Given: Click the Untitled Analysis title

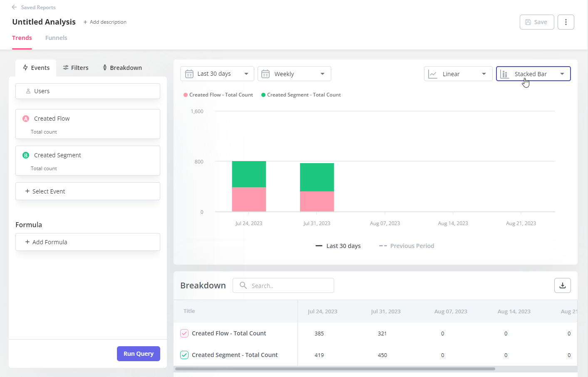Looking at the screenshot, I should pyautogui.click(x=44, y=22).
